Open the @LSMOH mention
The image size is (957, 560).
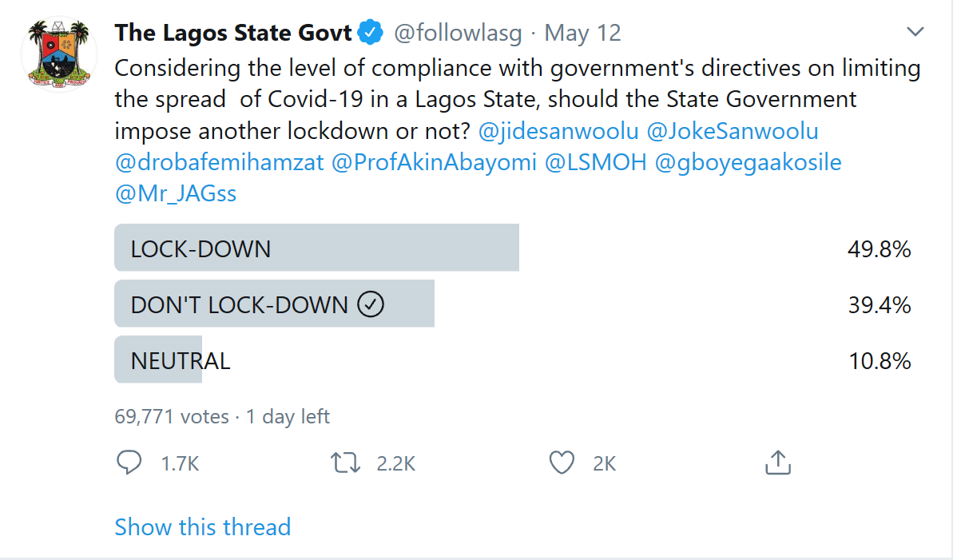click(x=595, y=162)
